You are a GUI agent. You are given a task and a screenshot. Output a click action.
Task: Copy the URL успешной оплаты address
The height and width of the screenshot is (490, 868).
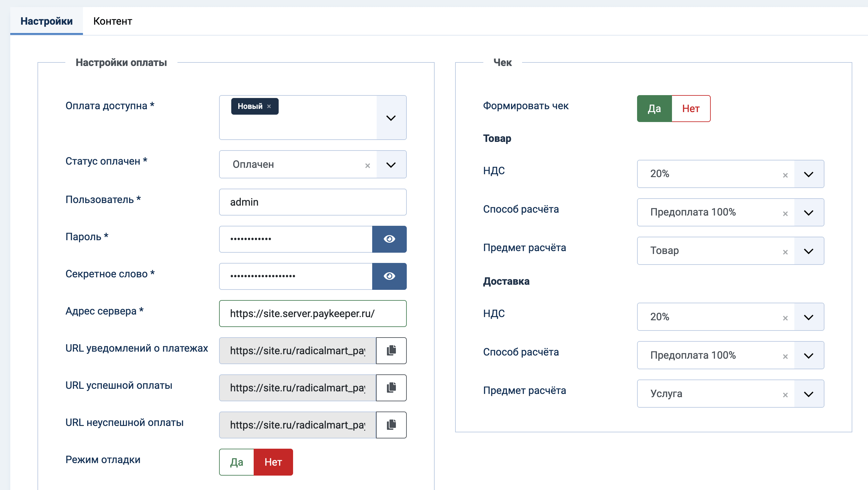pos(391,388)
